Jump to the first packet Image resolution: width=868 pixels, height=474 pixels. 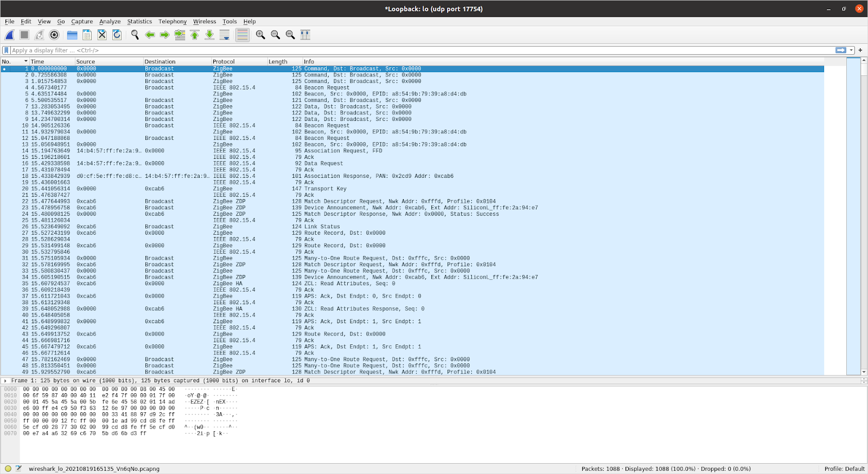195,35
